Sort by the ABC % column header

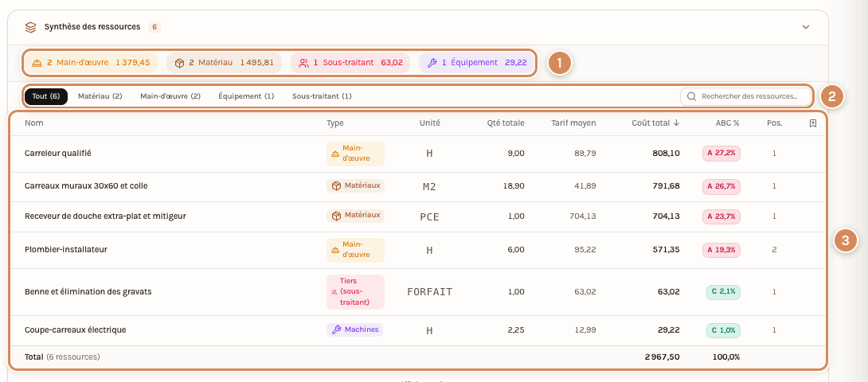(x=727, y=123)
